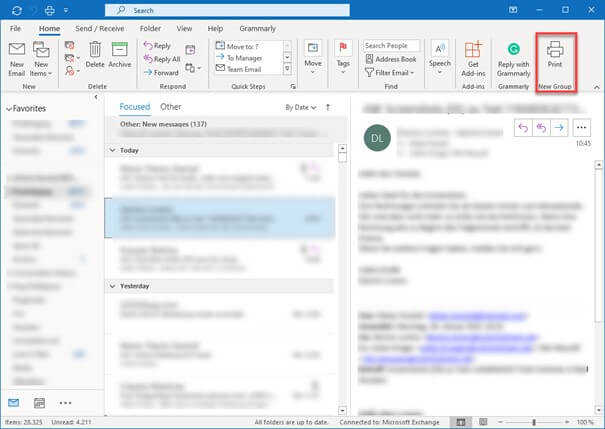This screenshot has height=429, width=605.
Task: Open the Grammarly ribbon tab
Action: pos(257,29)
